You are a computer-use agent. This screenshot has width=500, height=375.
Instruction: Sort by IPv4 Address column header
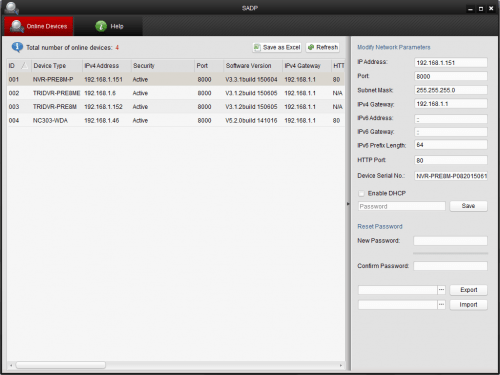(107, 66)
